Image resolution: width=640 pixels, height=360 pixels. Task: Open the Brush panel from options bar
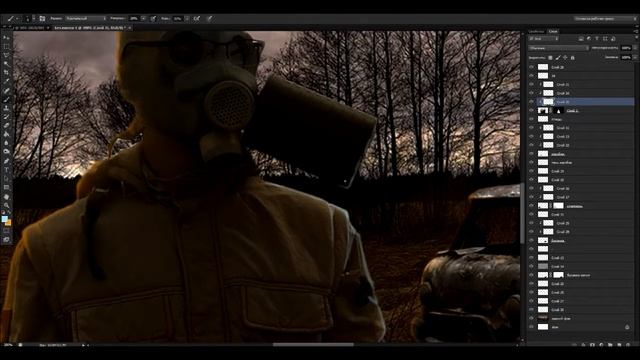[x=42, y=18]
